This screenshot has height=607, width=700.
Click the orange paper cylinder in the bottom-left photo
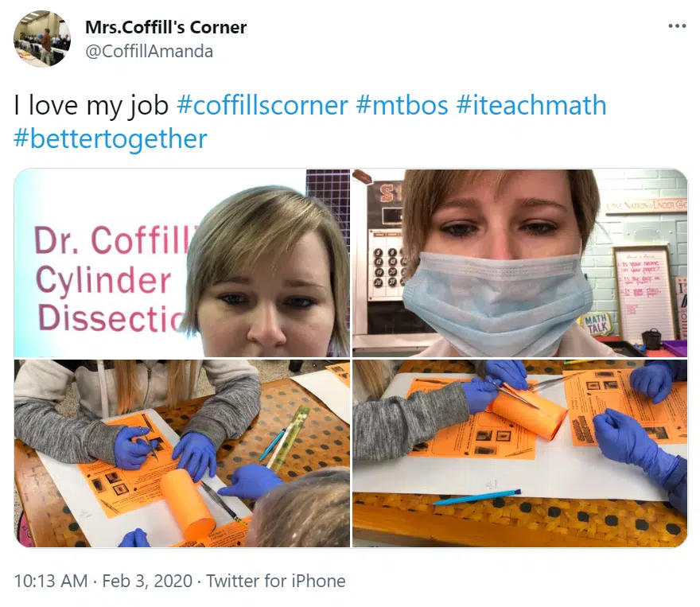[188, 503]
